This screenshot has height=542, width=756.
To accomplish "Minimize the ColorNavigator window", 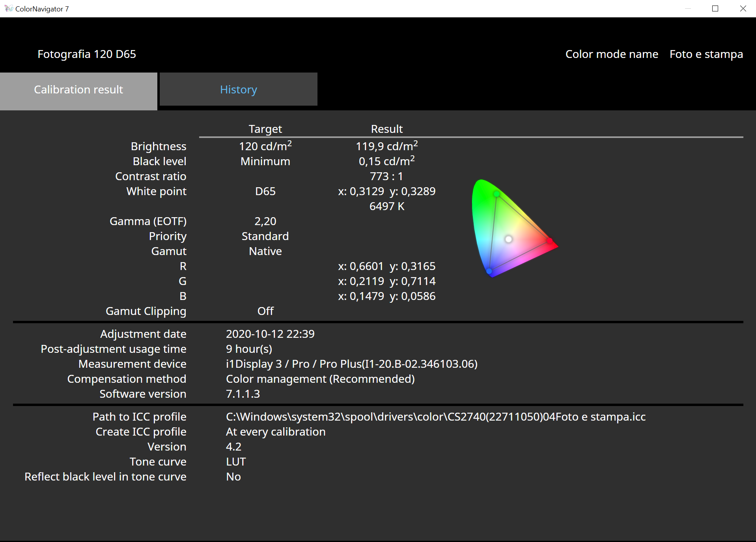I will pos(688,9).
